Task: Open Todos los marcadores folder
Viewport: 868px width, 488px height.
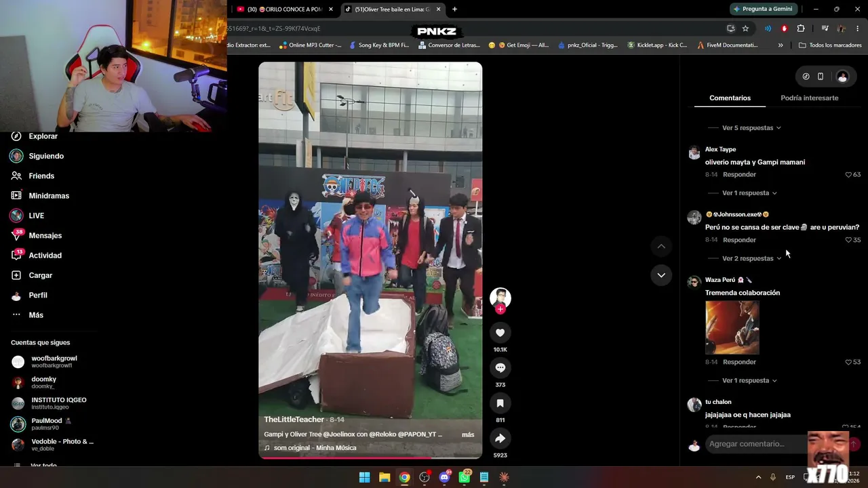Action: pyautogui.click(x=830, y=45)
